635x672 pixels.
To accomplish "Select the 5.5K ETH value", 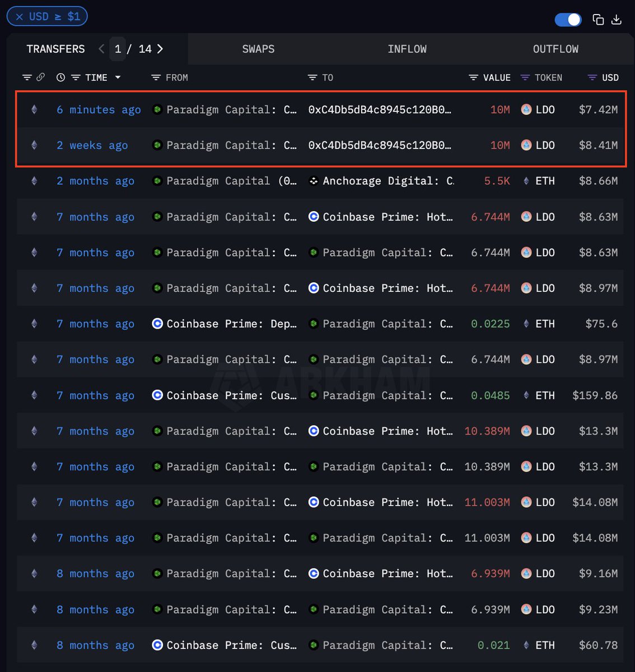I will (497, 181).
